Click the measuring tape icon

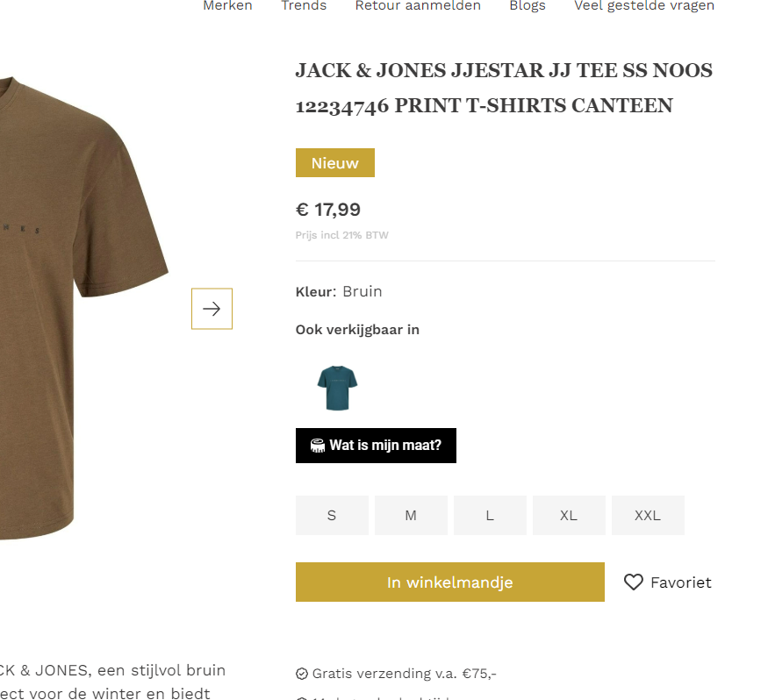[318, 446]
